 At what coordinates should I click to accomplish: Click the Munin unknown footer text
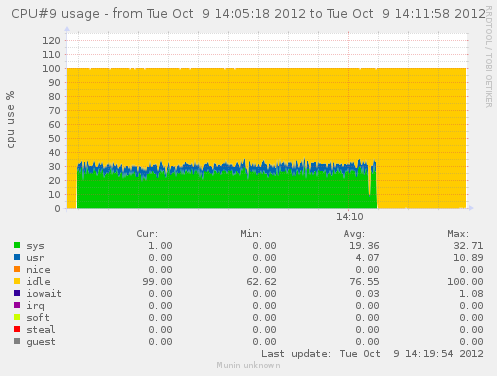click(248, 365)
